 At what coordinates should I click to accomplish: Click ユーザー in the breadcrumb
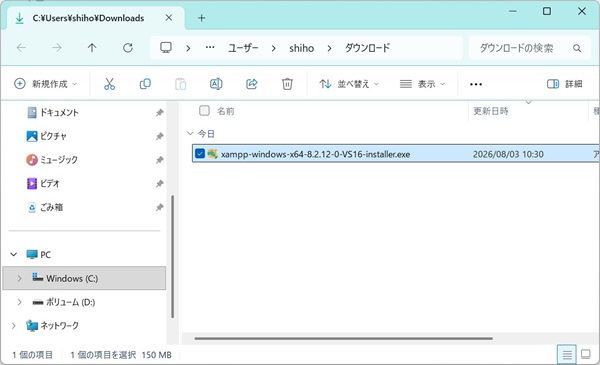[243, 48]
